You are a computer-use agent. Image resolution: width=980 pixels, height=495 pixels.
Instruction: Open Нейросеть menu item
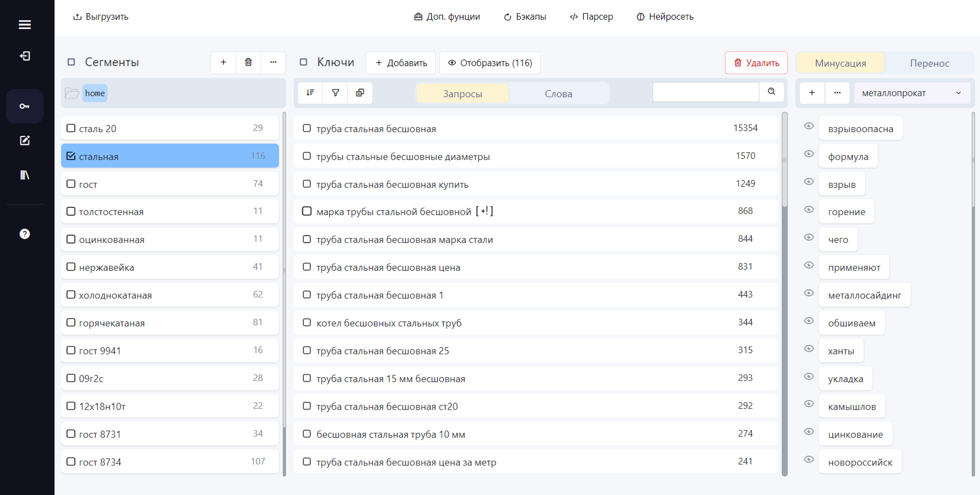(x=665, y=16)
